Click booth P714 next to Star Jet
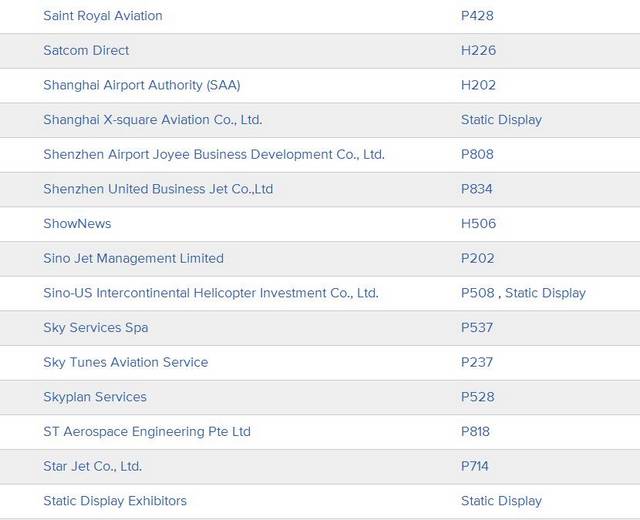The height and width of the screenshot is (520, 640). (475, 466)
